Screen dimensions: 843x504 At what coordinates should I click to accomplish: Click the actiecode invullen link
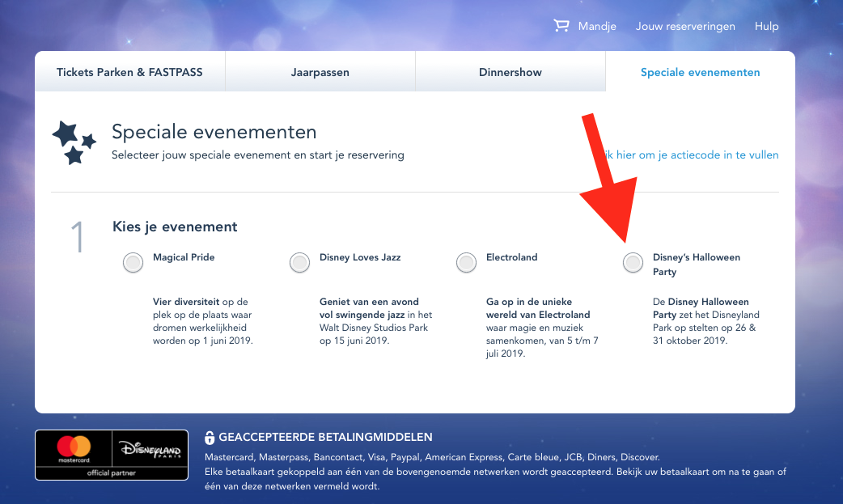[690, 155]
